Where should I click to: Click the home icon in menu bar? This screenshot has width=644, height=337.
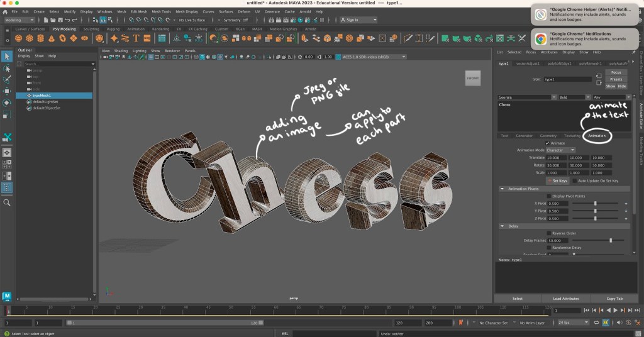pos(5,11)
